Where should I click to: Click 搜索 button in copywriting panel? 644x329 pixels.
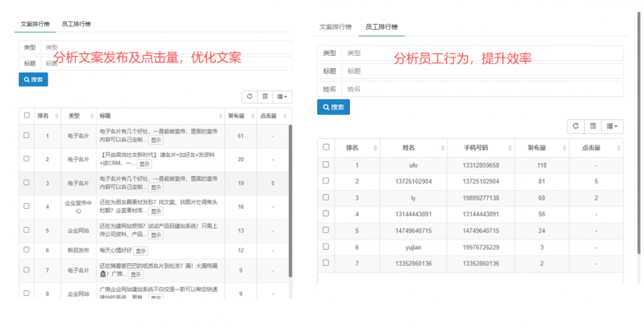click(33, 80)
